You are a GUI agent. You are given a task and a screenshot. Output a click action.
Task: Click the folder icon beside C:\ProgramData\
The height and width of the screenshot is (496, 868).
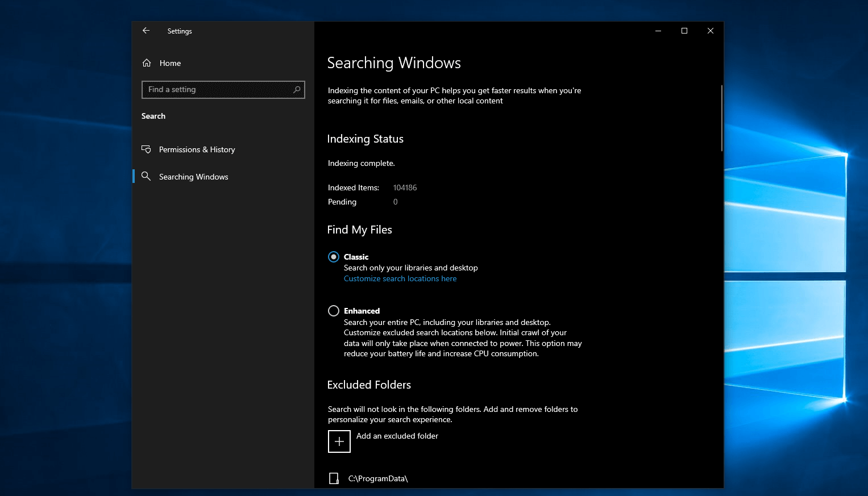334,478
